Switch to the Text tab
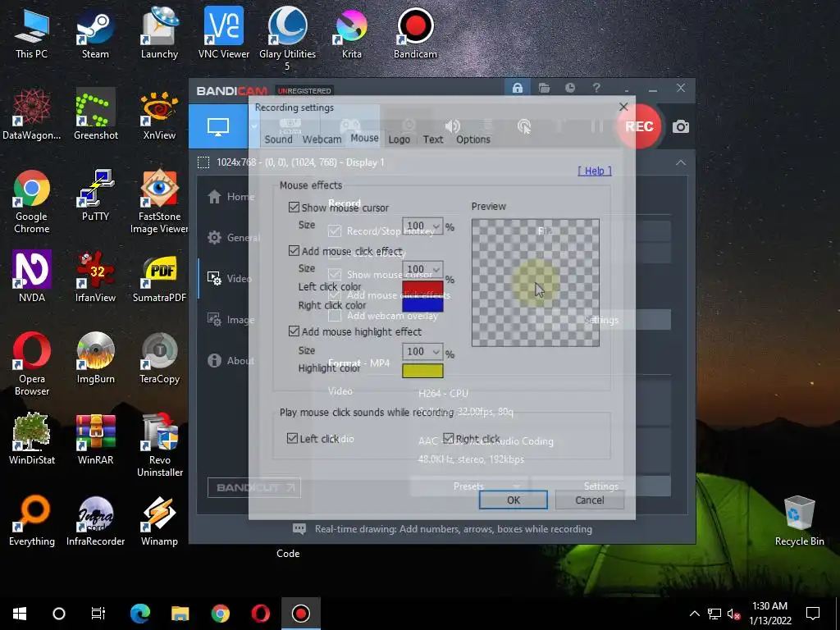Viewport: 840px width, 630px height. pos(433,139)
